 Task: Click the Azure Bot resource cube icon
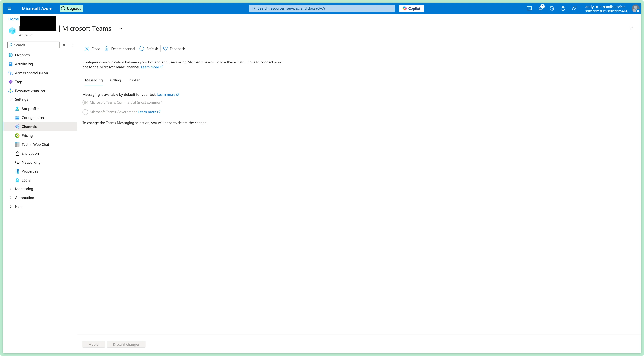coord(12,30)
